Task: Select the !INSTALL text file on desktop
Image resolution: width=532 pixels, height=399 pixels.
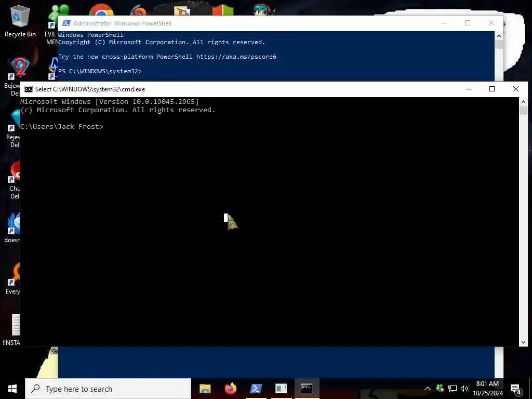Action: click(x=12, y=330)
